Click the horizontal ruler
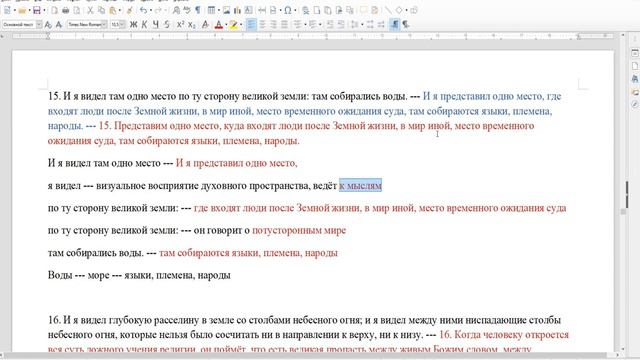 312,36
